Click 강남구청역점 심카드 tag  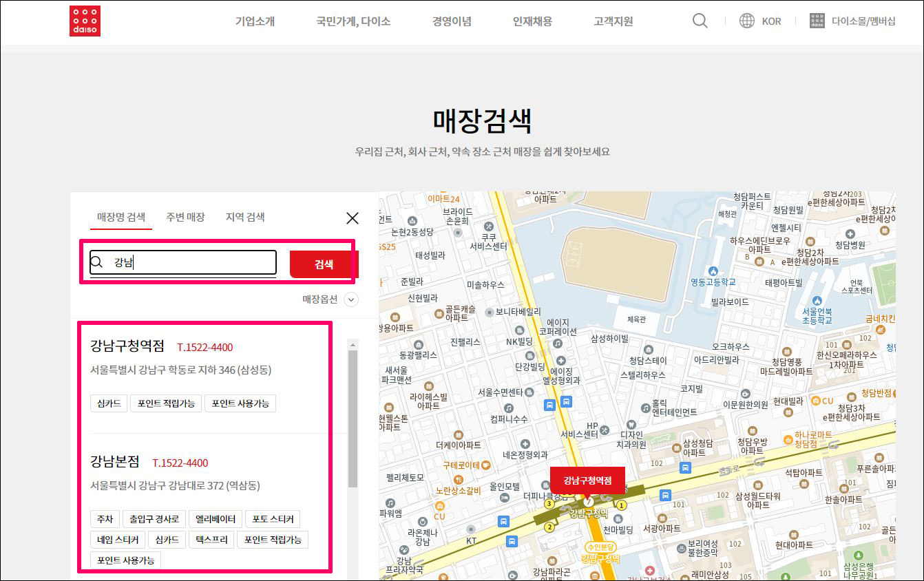(x=109, y=403)
